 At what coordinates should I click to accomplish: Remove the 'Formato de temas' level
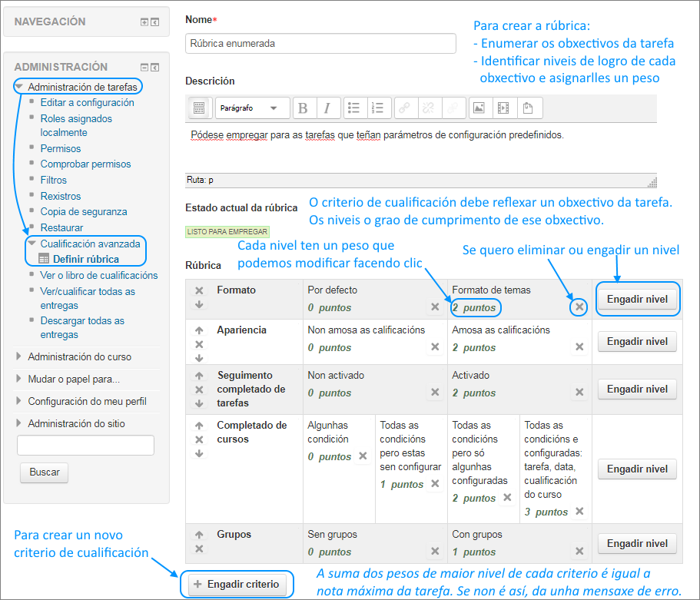(579, 307)
